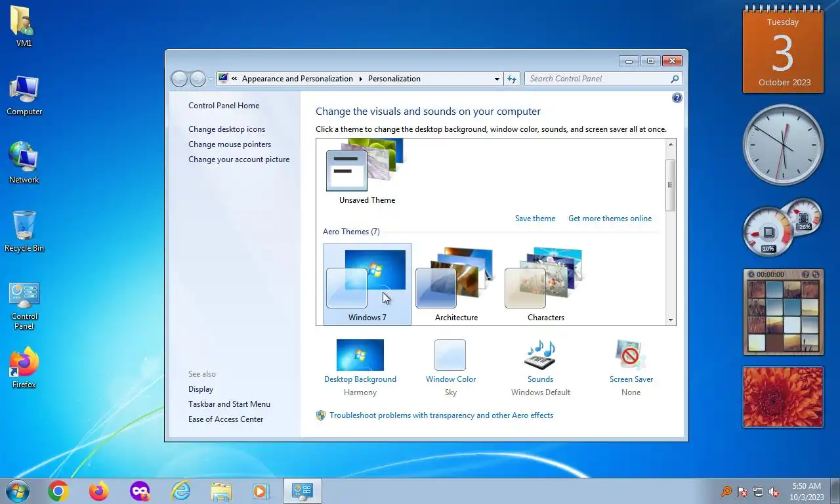Viewport: 840px width, 504px height.
Task: Open the Computer desktop icon
Action: [24, 95]
